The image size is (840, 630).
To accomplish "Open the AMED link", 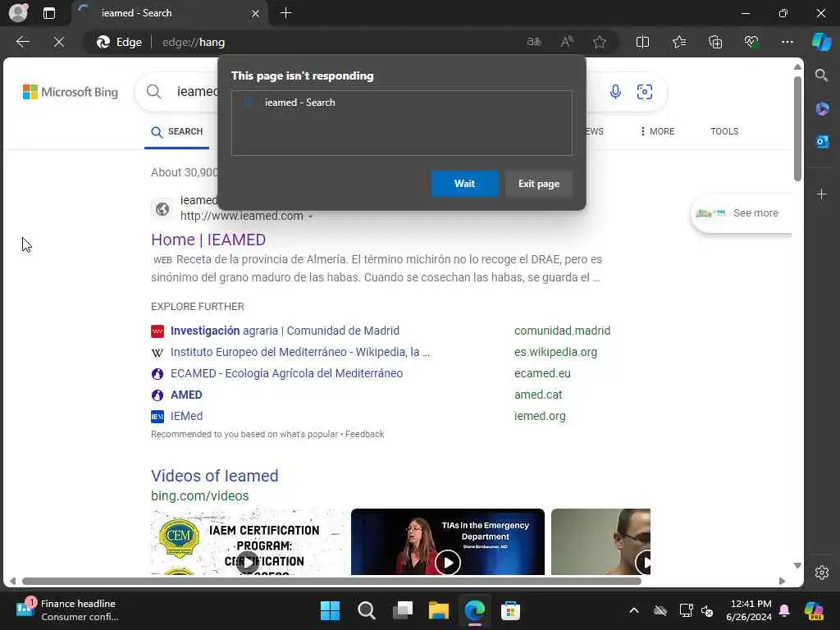I will click(186, 395).
